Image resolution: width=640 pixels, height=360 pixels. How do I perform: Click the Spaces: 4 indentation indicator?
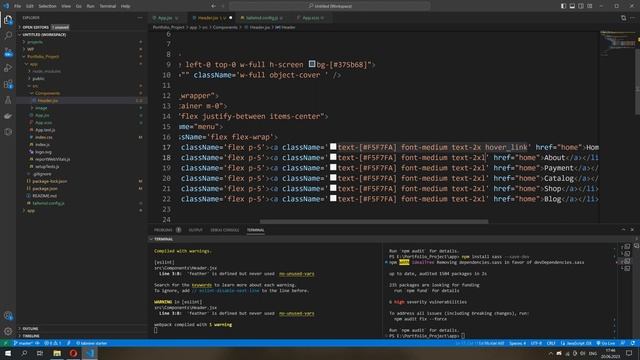(x=517, y=343)
